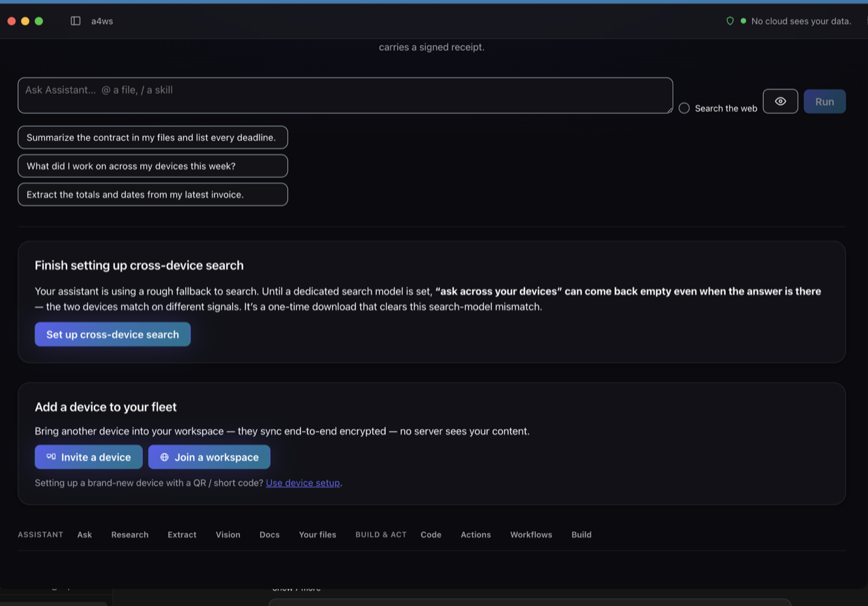Click the Add a device to your fleet heading
Screen dimensions: 868x606
106,407
